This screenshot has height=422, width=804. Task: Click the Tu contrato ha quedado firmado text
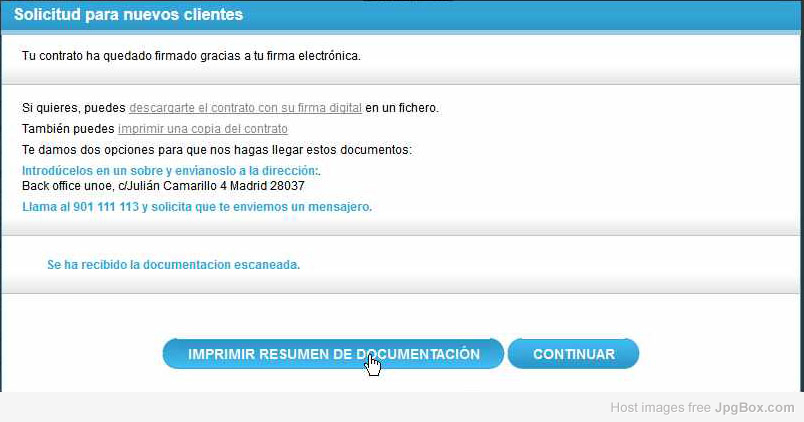(x=190, y=55)
